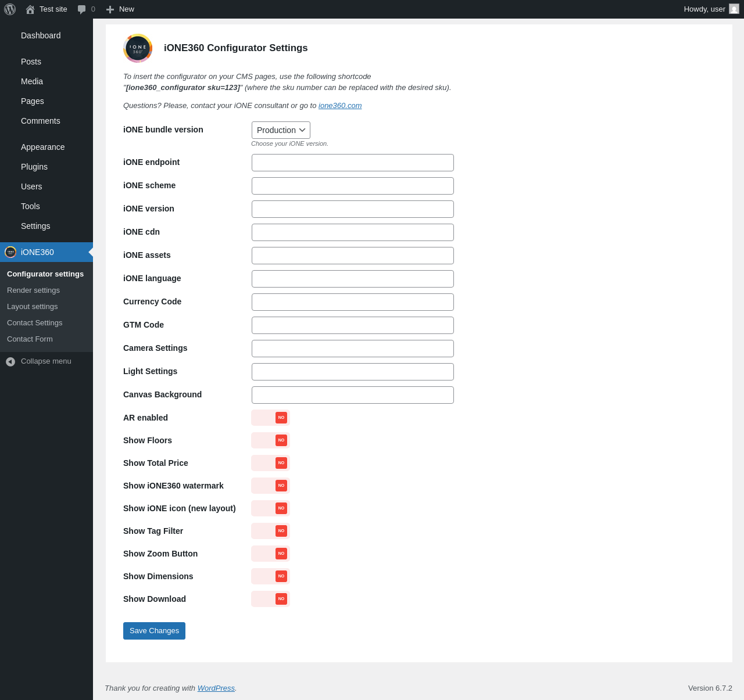Select Contact Form submenu

(x=30, y=339)
